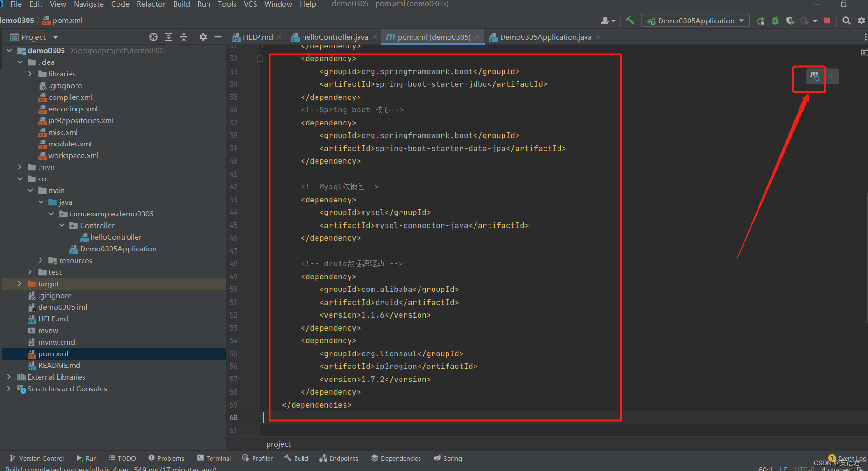Open IDE settings gear in top toolbar
This screenshot has width=868, height=471.
pos(861,21)
